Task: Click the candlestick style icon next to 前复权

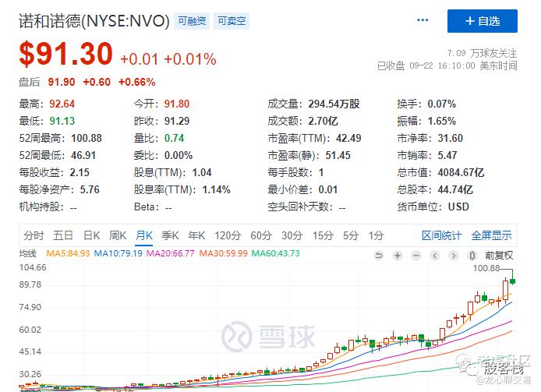Action: click(472, 256)
